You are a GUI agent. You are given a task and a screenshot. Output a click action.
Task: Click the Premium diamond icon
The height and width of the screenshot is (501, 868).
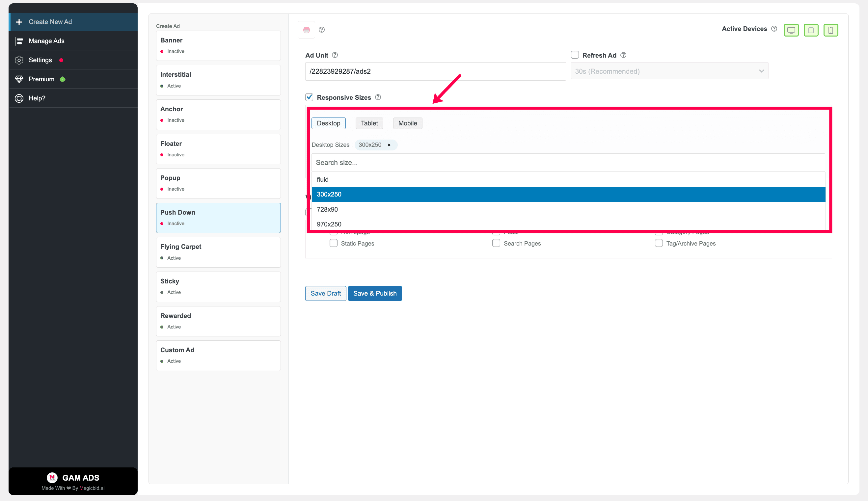pos(19,79)
